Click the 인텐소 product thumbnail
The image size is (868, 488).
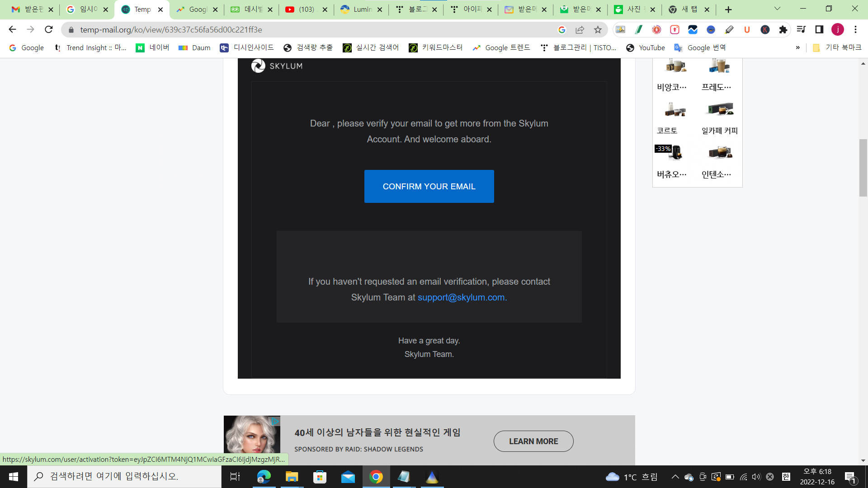(x=720, y=152)
